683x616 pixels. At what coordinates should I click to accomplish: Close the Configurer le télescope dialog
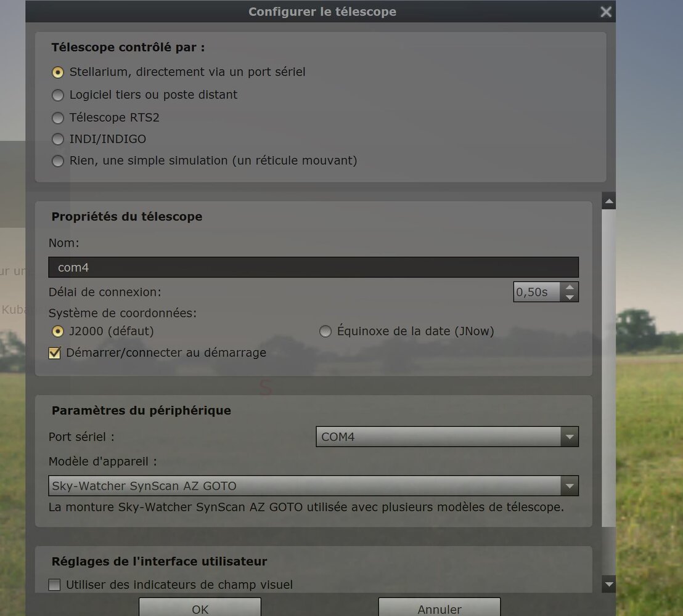click(605, 12)
